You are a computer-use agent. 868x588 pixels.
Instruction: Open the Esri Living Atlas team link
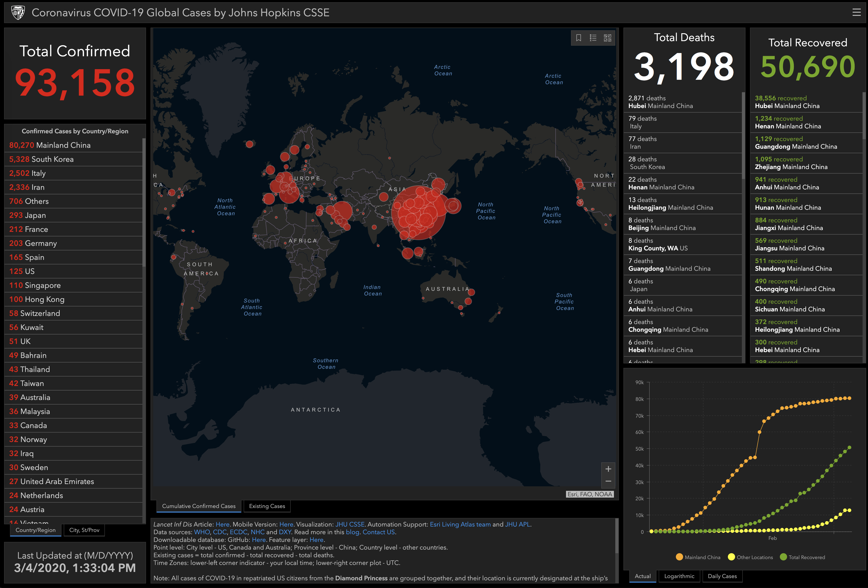coord(460,524)
